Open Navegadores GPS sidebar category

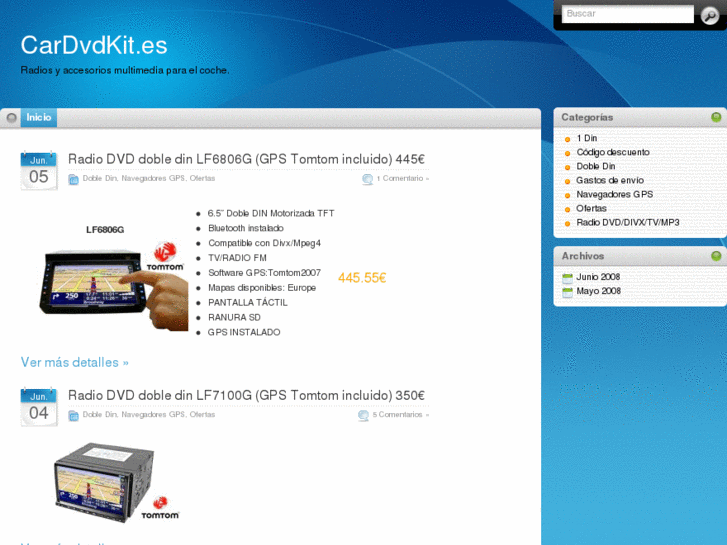click(614, 194)
